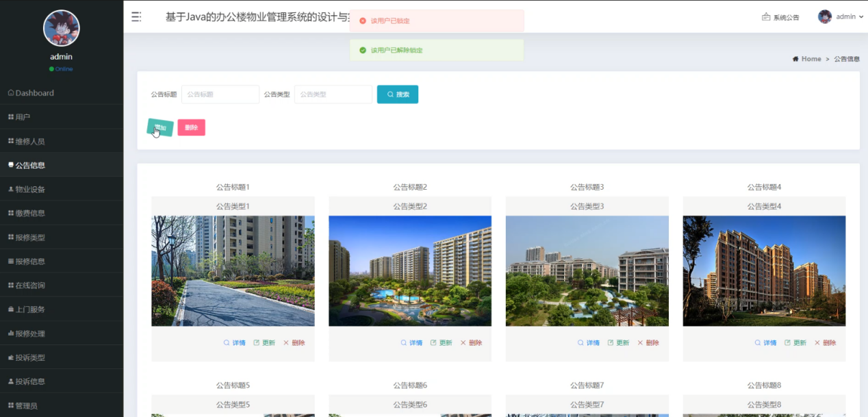This screenshot has width=868, height=417.
Task: View 详情 for 公告标题1
Action: pos(234,343)
